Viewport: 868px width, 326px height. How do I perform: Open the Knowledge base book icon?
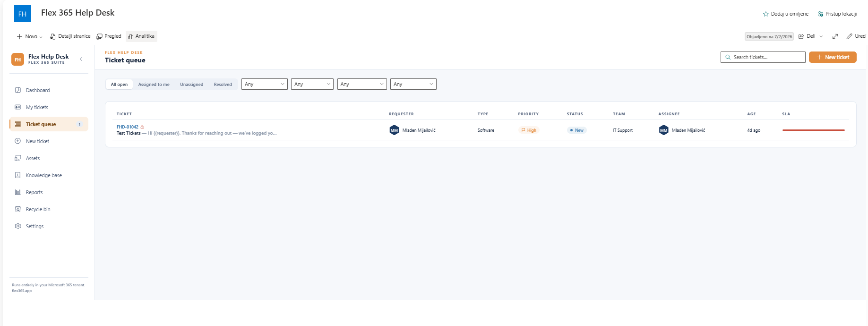[18, 175]
